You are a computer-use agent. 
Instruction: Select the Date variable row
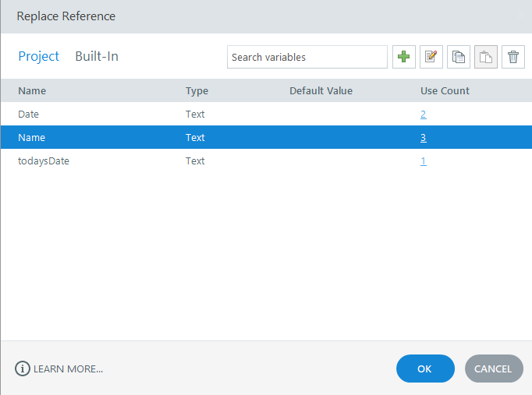pos(266,115)
